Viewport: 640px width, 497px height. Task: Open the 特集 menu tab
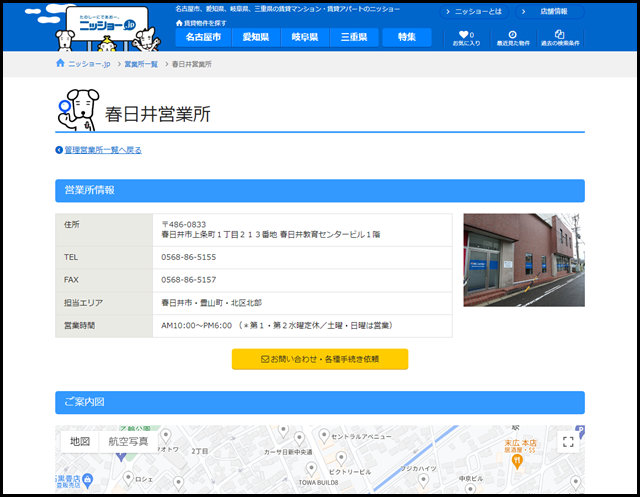tap(406, 37)
